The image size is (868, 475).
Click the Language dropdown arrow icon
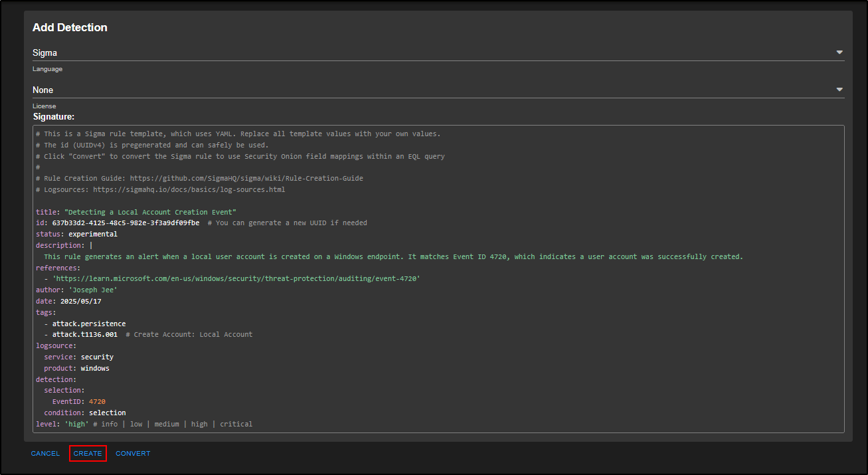839,52
